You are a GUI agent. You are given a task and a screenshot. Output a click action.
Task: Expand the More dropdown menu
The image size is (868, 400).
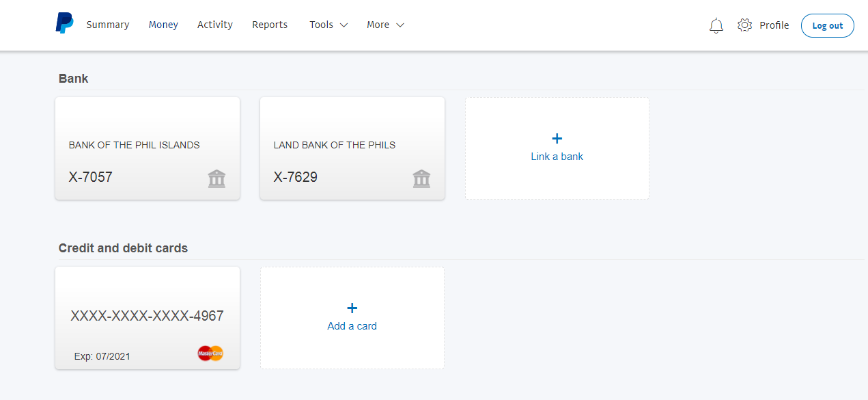coord(385,25)
